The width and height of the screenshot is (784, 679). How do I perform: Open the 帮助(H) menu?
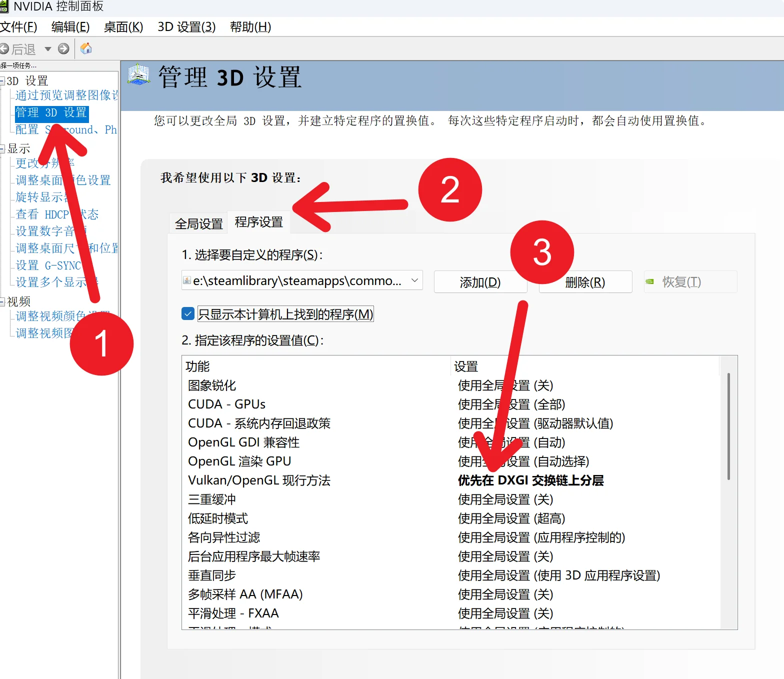(x=250, y=27)
